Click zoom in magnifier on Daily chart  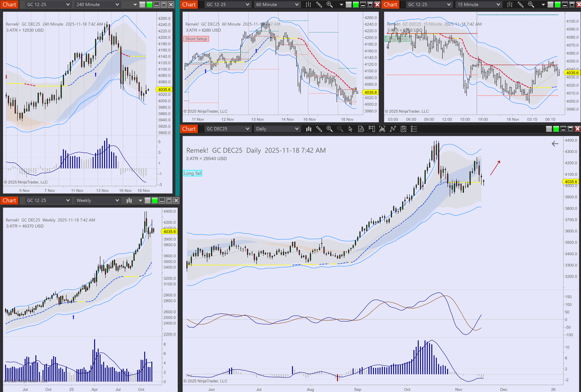point(329,129)
